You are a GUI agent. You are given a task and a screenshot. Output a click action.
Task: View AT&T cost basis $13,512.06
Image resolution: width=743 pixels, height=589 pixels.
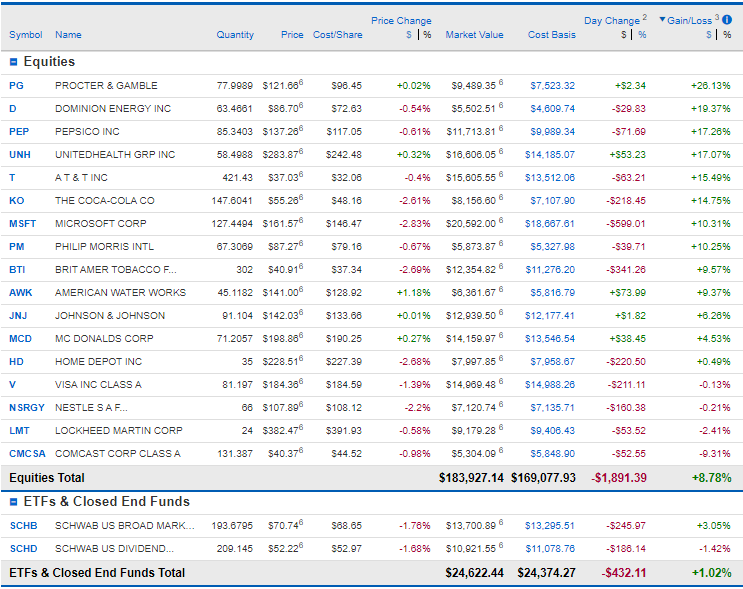(550, 178)
